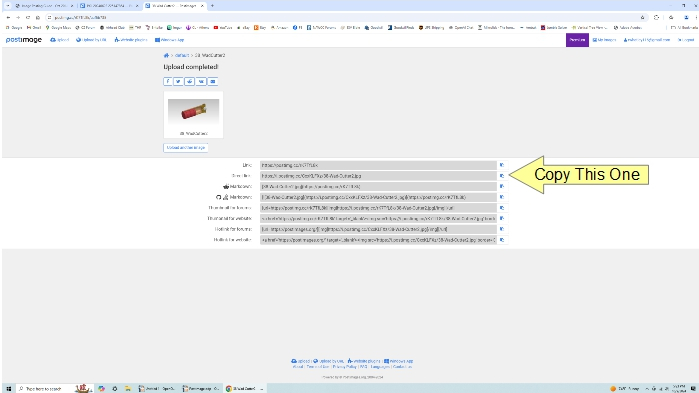Open the Gmail bookmark
The width and height of the screenshot is (699, 393).
click(x=34, y=28)
